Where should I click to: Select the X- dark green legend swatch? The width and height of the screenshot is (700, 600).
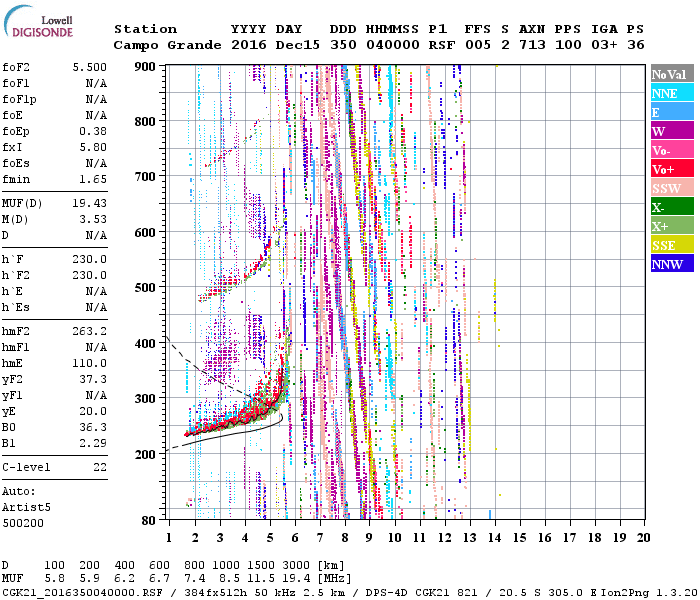coord(672,207)
